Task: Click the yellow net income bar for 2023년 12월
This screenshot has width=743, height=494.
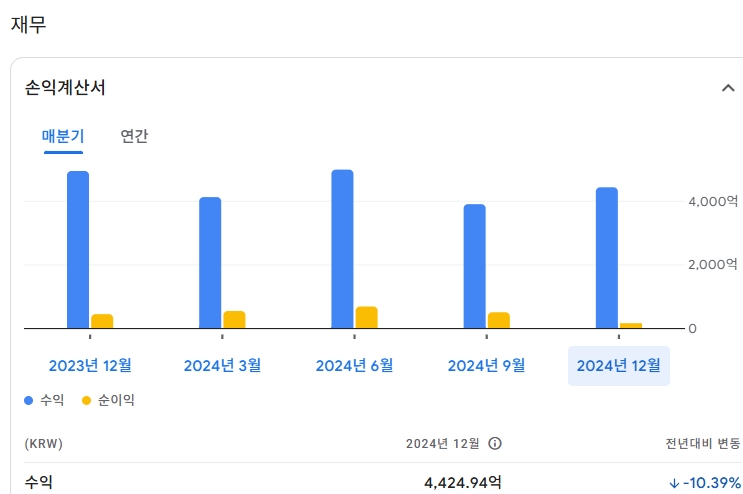Action: (x=102, y=321)
